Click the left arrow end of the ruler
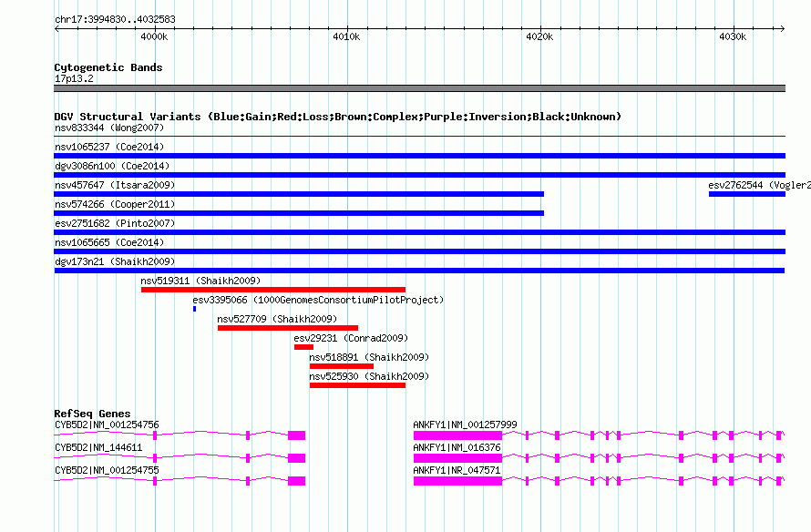Image resolution: width=811 pixels, height=532 pixels. pyautogui.click(x=56, y=29)
